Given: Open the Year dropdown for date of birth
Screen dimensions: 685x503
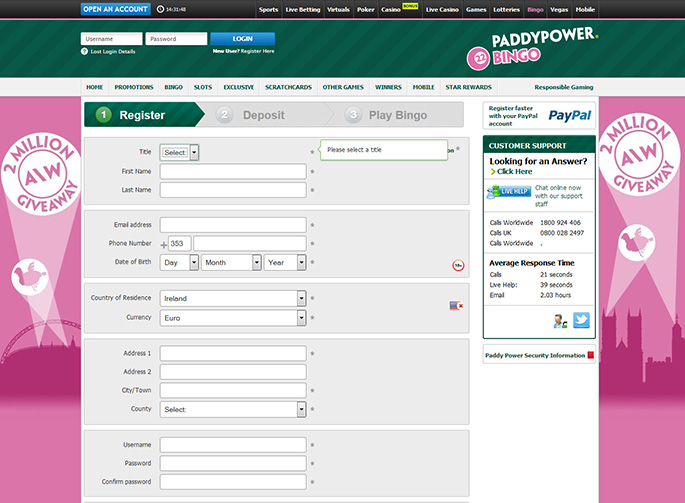Looking at the screenshot, I should click(285, 263).
